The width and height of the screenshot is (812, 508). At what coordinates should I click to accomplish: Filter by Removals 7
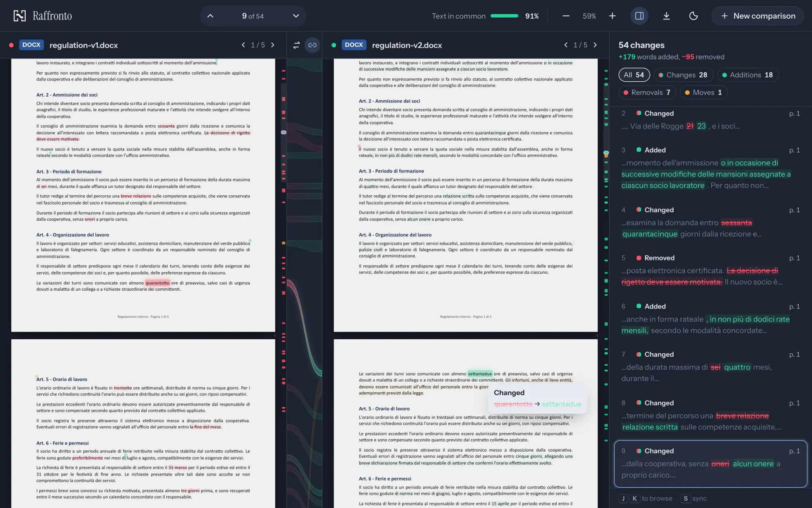[647, 92]
